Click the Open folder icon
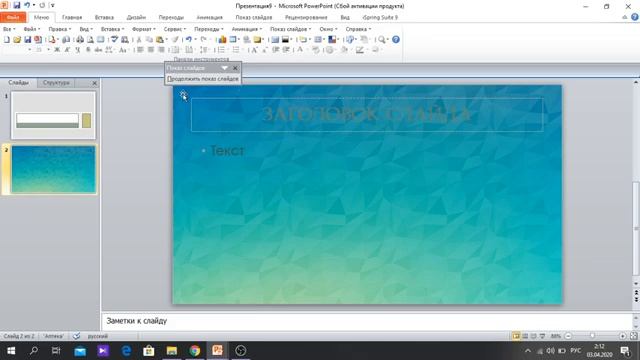 17,40
